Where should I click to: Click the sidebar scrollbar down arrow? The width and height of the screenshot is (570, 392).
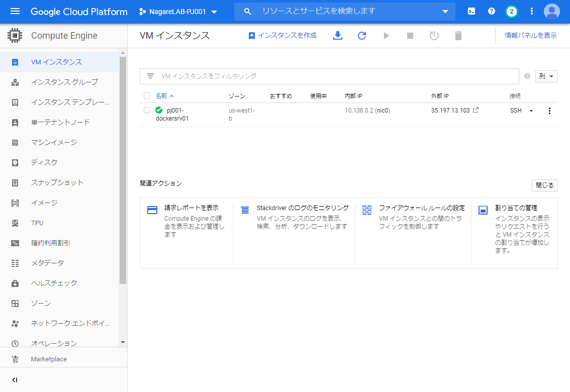coord(123,342)
